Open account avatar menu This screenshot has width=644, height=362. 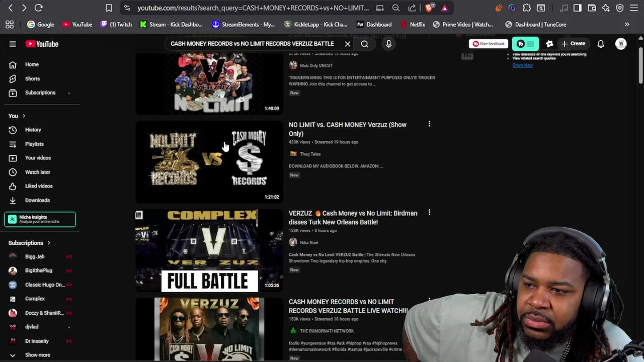[x=621, y=44]
